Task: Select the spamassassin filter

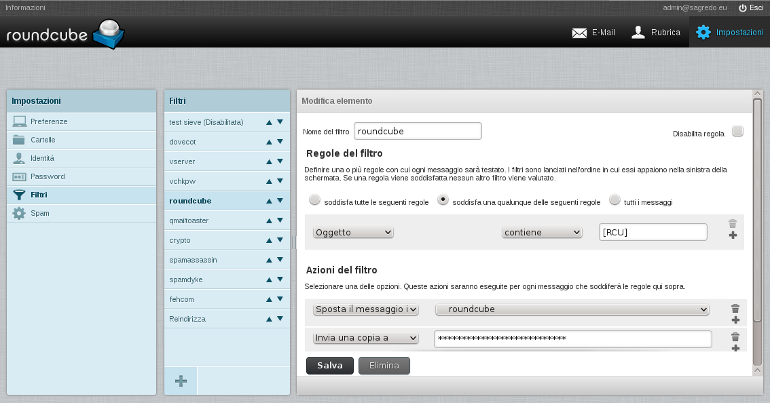Action: 227,260
